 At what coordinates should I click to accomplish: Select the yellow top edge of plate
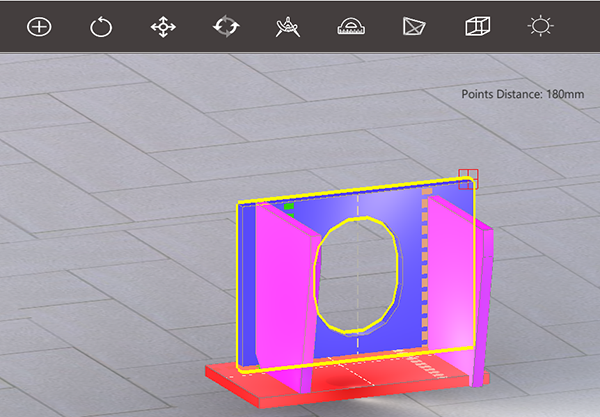[356, 191]
